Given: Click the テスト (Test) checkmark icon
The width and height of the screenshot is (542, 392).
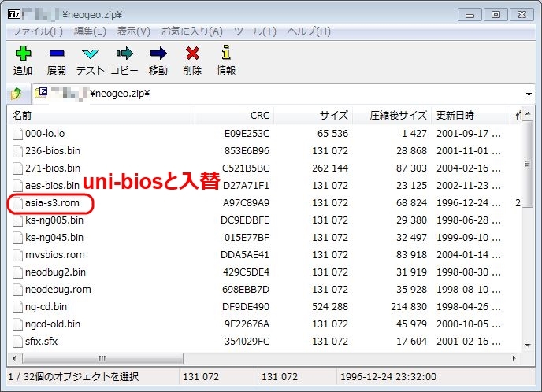Looking at the screenshot, I should pyautogui.click(x=91, y=54).
